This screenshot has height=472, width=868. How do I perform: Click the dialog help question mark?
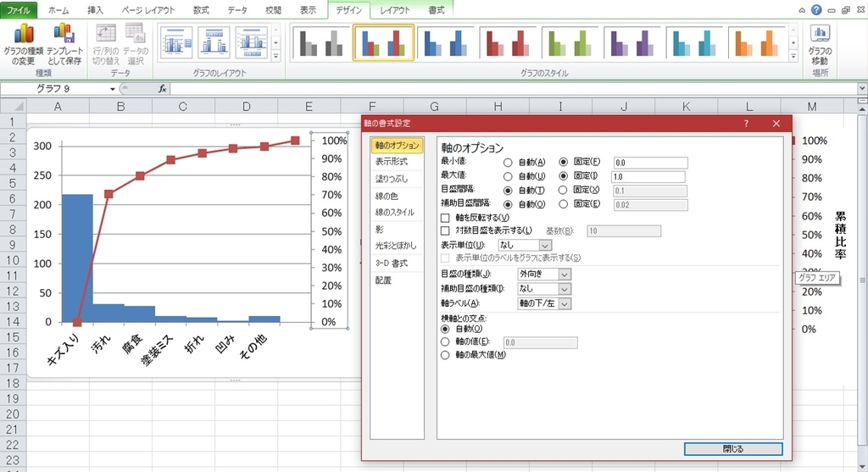(746, 124)
